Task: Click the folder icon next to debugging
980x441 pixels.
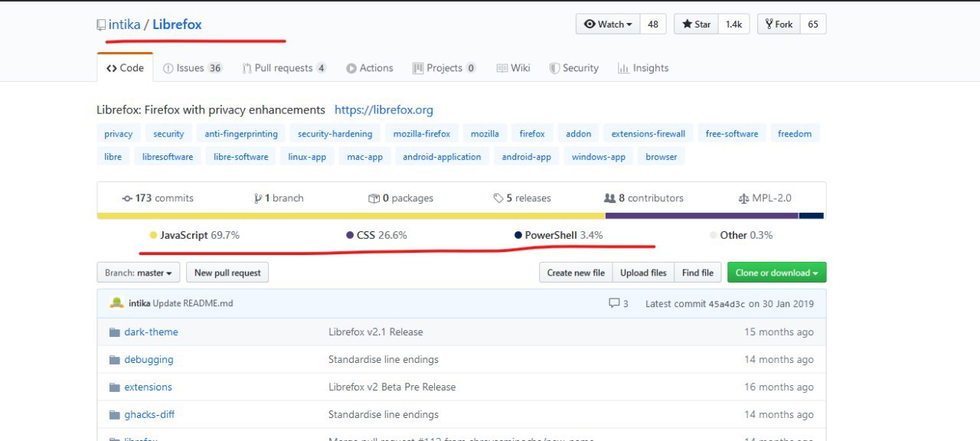Action: click(115, 360)
